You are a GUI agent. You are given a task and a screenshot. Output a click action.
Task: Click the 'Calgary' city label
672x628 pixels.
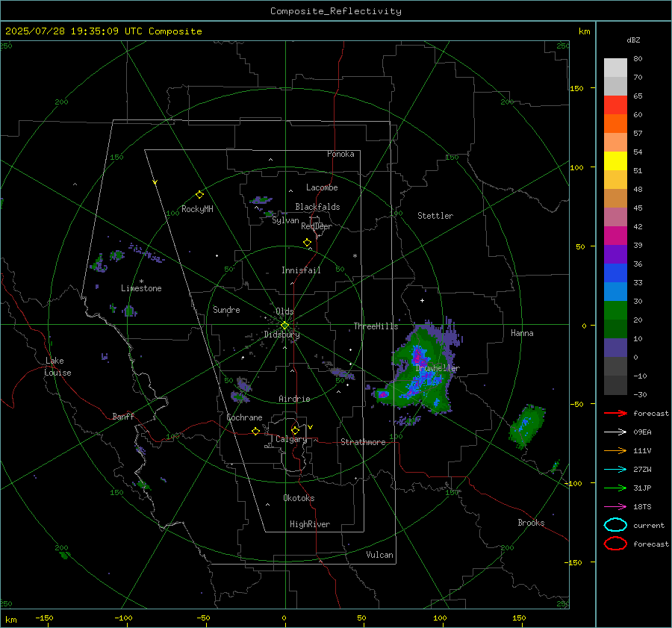pos(291,439)
